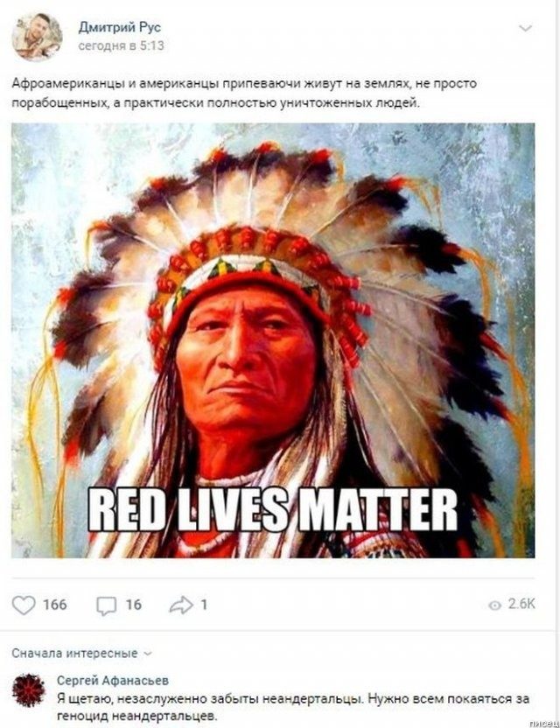Image resolution: width=560 pixels, height=728 pixels.
Task: Click the писец watermark in corner
Action: [x=543, y=724]
